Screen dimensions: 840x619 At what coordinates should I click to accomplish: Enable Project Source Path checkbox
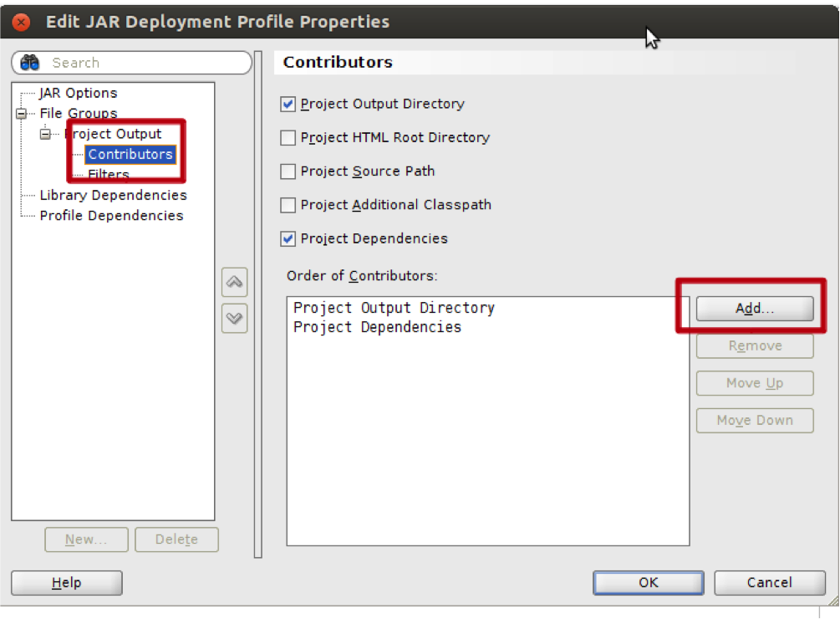click(288, 171)
